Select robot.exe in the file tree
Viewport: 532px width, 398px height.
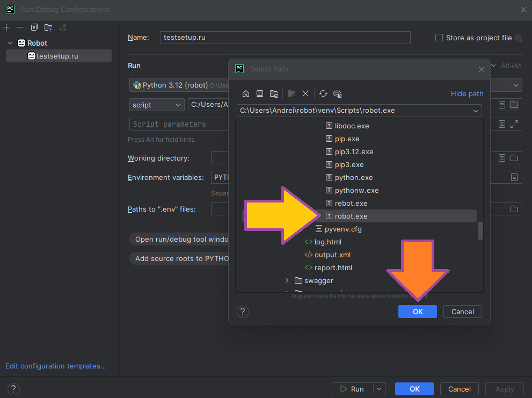(351, 216)
